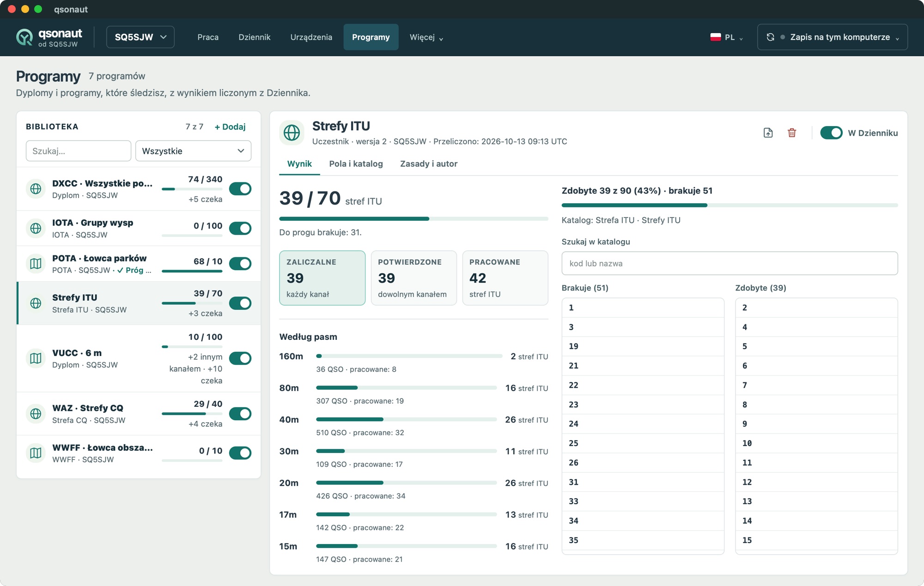Switch to the Zasady i autor tab
Image resolution: width=924 pixels, height=586 pixels.
pyautogui.click(x=429, y=163)
